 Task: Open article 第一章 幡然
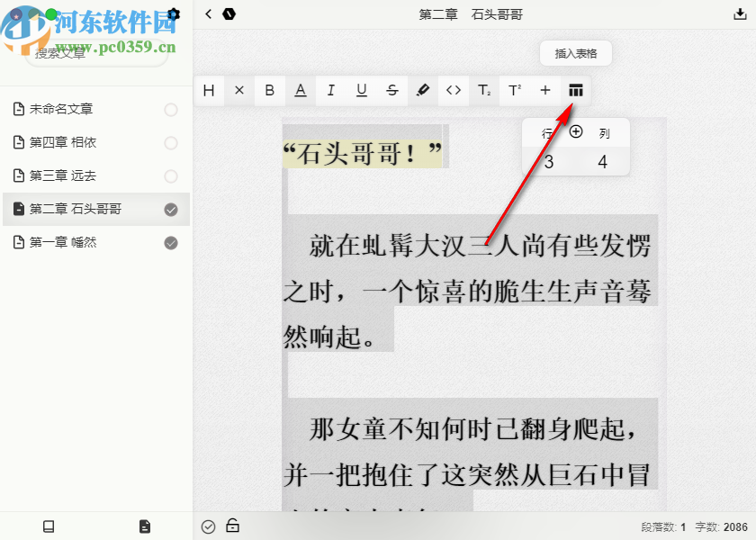pyautogui.click(x=95, y=242)
